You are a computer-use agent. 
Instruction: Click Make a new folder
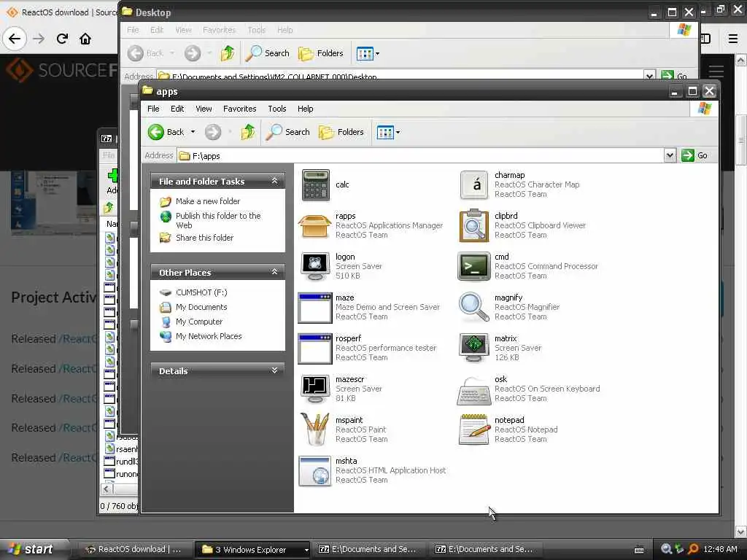(x=208, y=201)
